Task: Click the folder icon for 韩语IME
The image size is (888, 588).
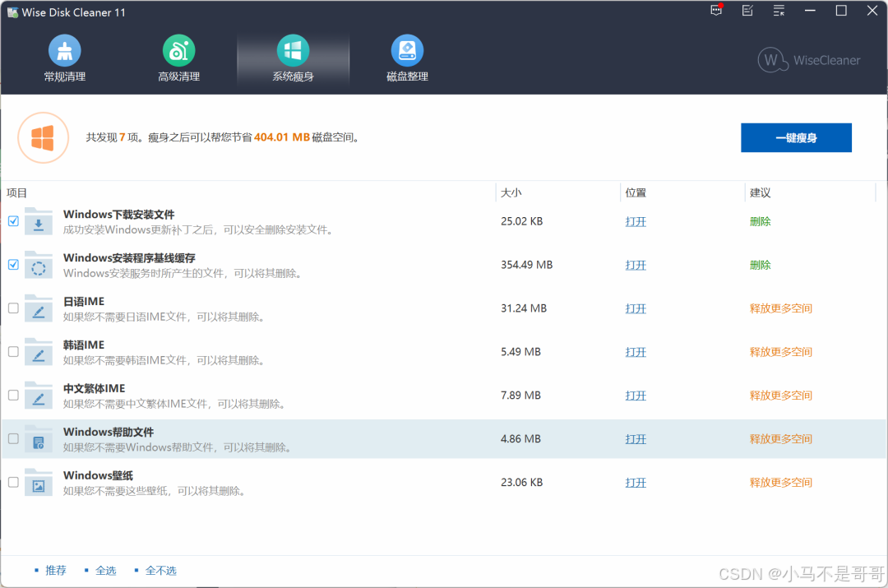Action: click(39, 352)
